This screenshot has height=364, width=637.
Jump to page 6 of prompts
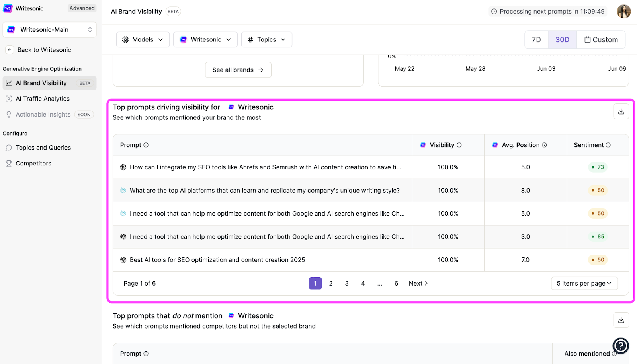click(397, 284)
